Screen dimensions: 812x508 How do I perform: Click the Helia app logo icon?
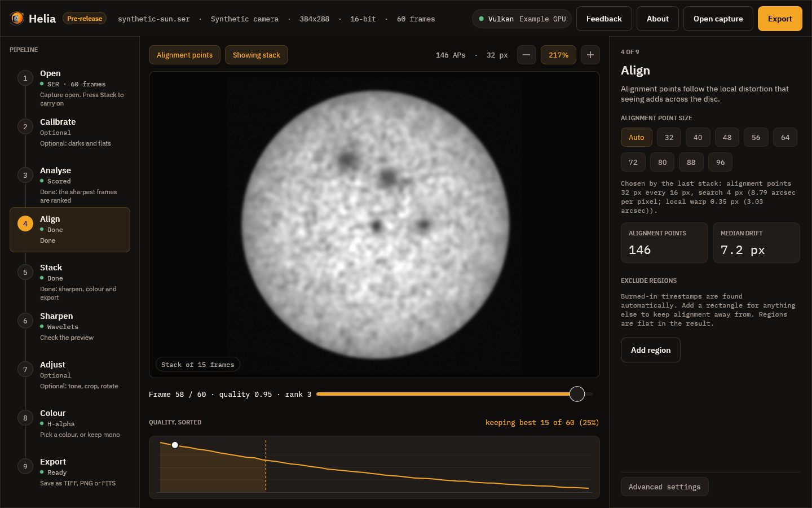[x=17, y=19]
